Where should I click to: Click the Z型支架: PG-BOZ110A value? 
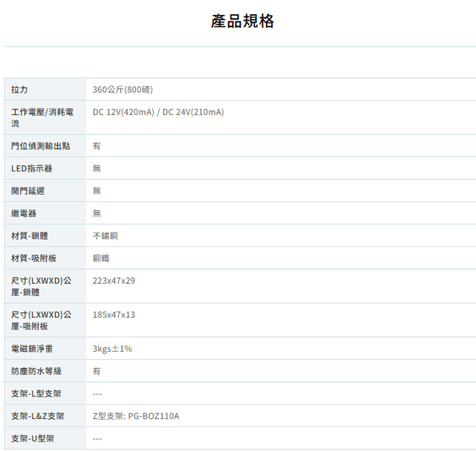[136, 416]
